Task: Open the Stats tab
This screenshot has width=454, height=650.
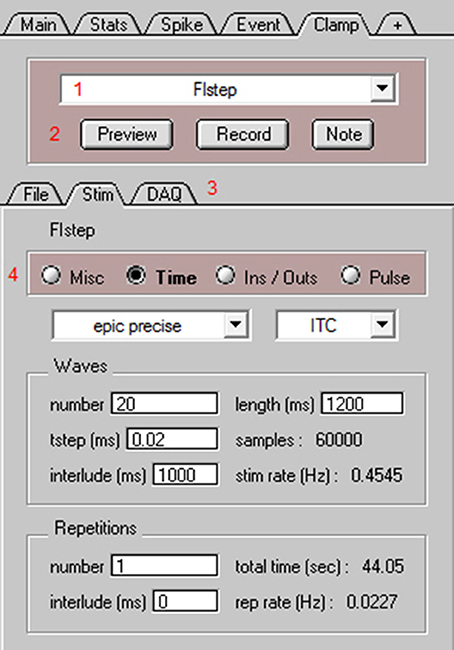Action: pos(108,24)
